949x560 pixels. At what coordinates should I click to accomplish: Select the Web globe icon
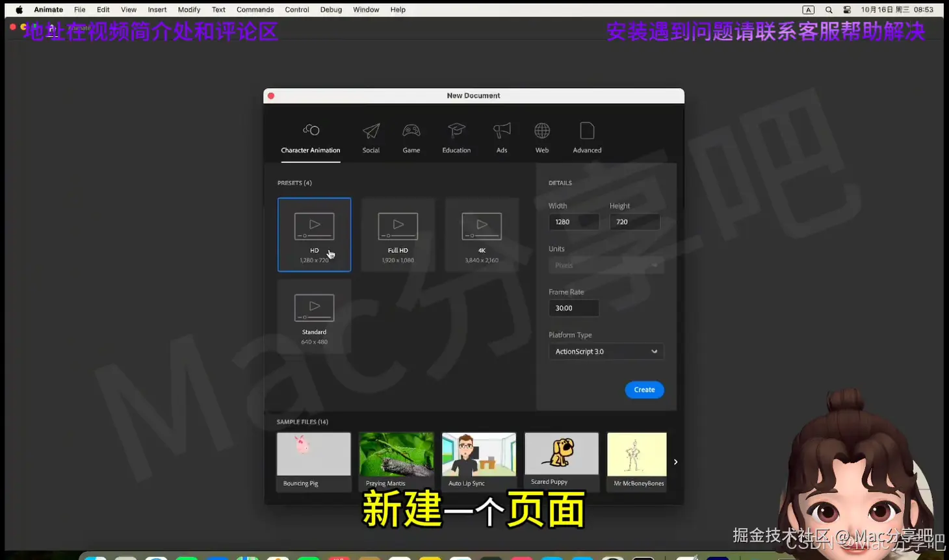tap(541, 130)
